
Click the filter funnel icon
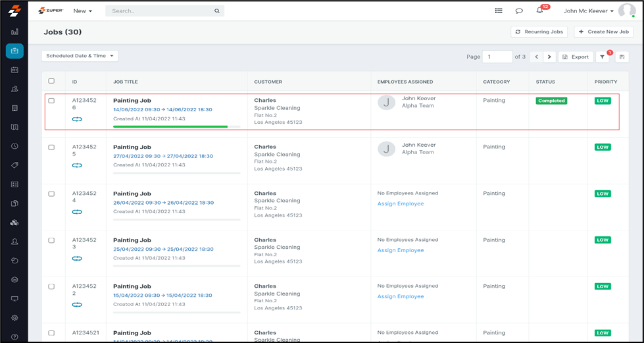point(603,57)
